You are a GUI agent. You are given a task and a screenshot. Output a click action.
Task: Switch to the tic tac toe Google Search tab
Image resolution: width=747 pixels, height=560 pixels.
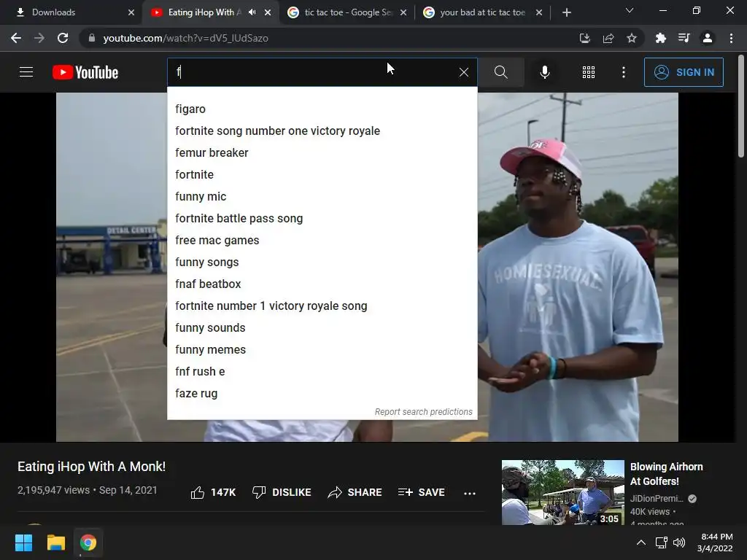[x=347, y=12]
